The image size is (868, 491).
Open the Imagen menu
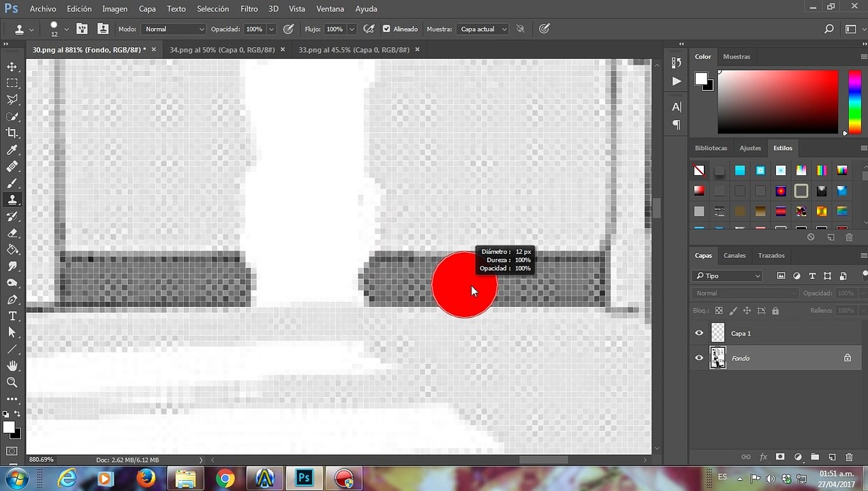[x=114, y=9]
